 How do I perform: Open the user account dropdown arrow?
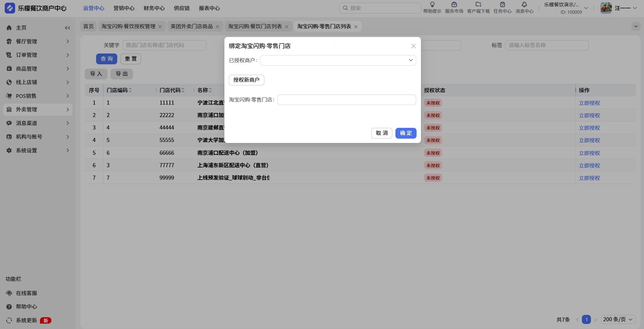[635, 8]
